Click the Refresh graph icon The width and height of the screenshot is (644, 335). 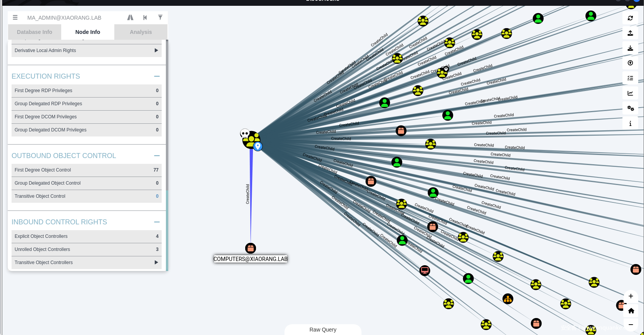tap(630, 18)
